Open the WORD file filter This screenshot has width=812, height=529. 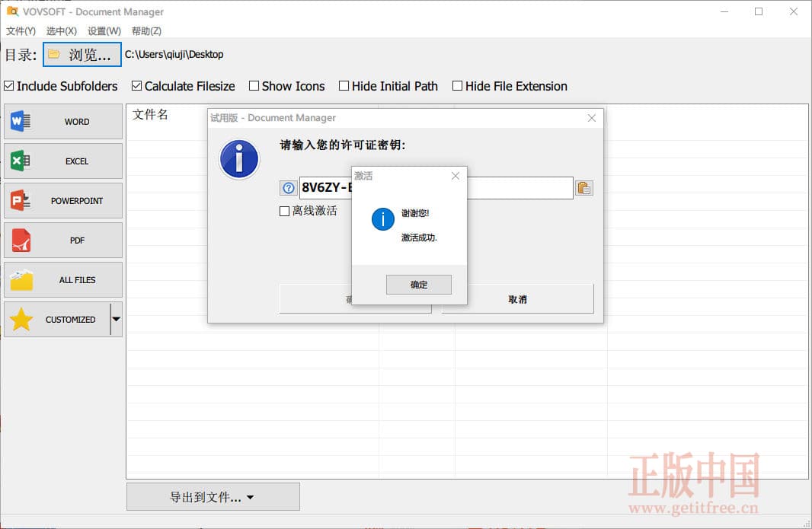[x=63, y=121]
